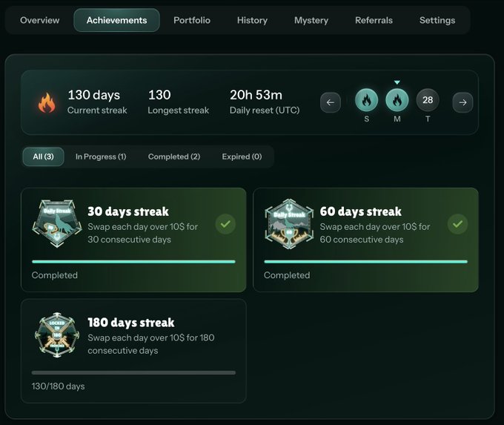Viewport: 504px width, 425px height.
Task: Click the 30 days streak checkmark
Action: tap(225, 224)
